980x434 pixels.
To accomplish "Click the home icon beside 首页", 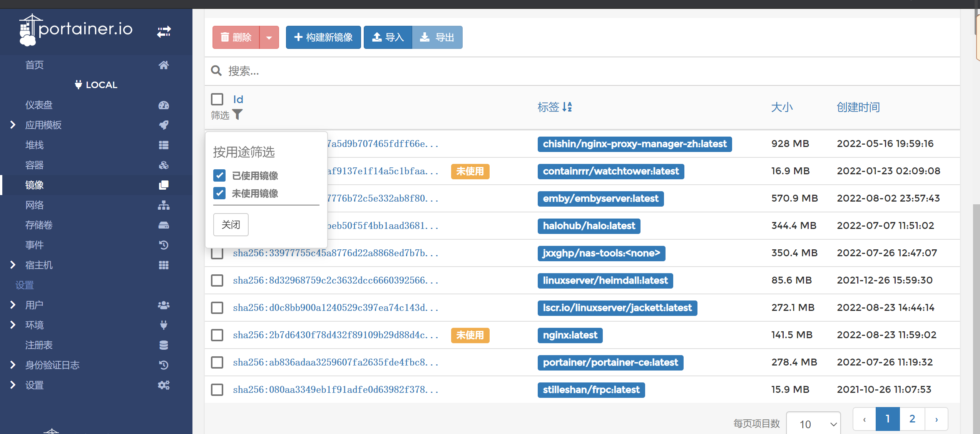I will tap(164, 65).
